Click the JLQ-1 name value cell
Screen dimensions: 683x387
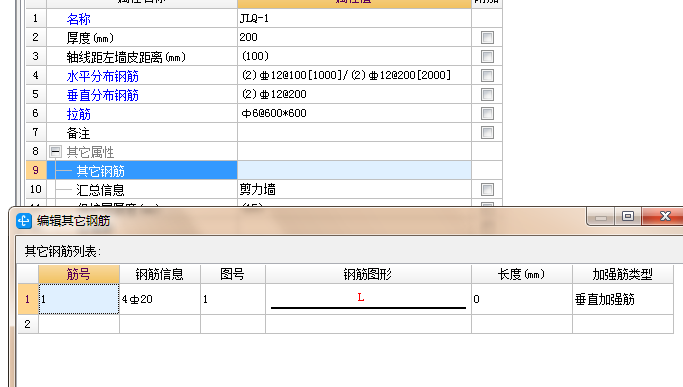[354, 18]
